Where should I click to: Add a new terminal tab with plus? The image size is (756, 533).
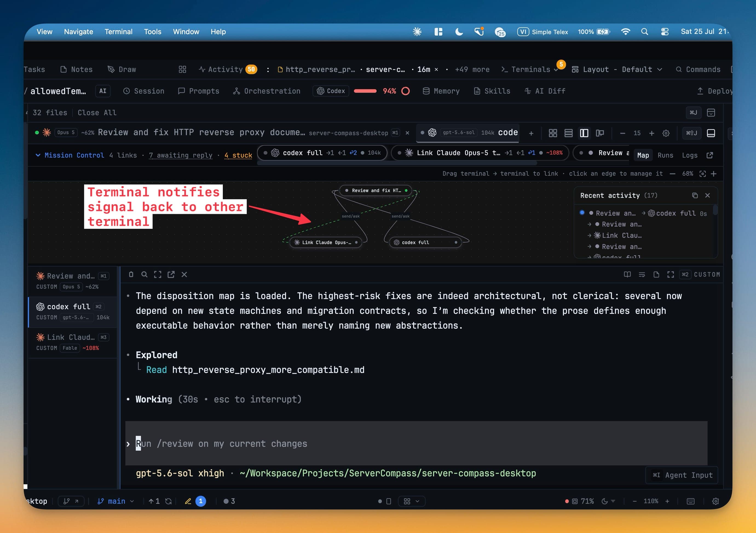531,133
